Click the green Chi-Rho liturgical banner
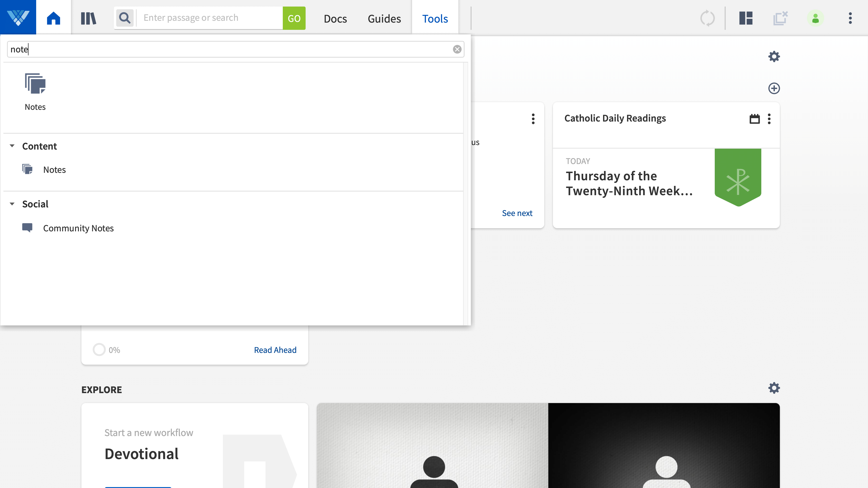The image size is (868, 488). coord(738,177)
